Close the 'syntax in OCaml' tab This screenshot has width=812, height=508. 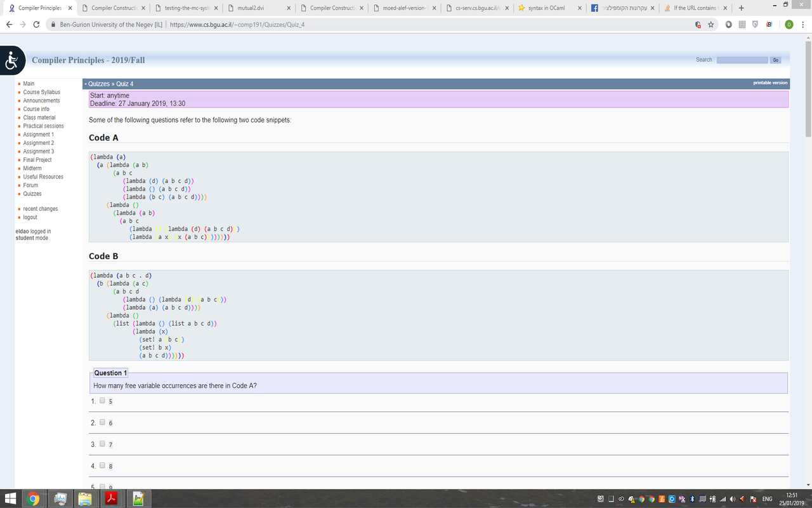[580, 8]
